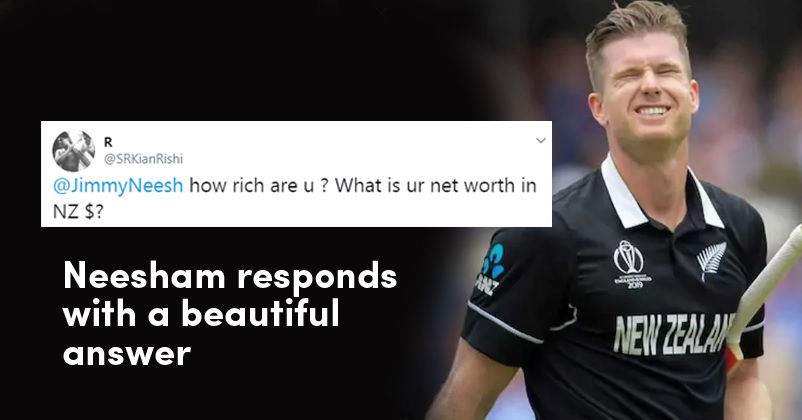Click the Cricket World Cup 2019 badge
Image resolution: width=802 pixels, height=420 pixels.
point(632,263)
